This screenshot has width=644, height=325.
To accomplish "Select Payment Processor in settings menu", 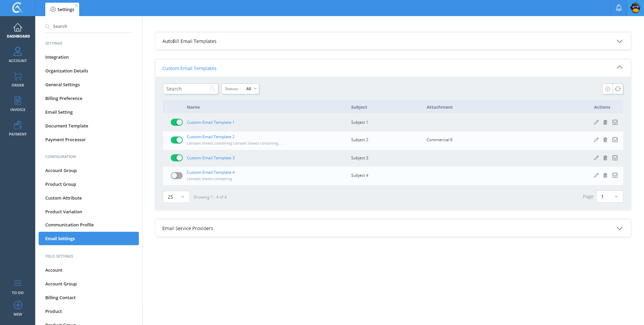I will coord(65,140).
